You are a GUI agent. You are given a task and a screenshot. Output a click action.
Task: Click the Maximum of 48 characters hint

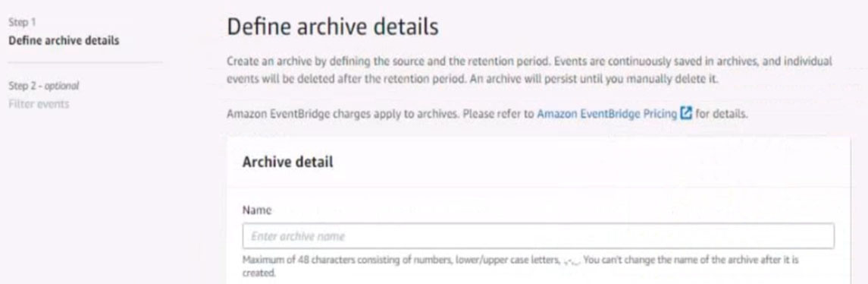(x=520, y=260)
